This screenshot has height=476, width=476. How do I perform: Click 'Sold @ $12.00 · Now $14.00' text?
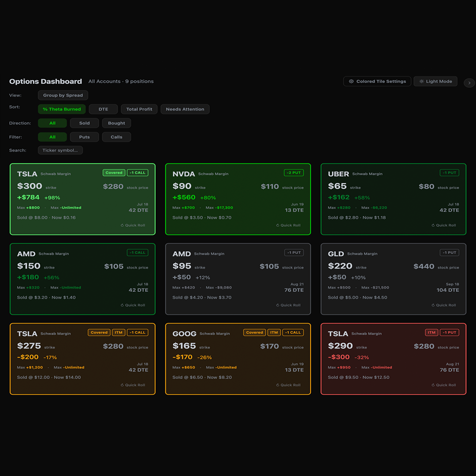click(49, 377)
